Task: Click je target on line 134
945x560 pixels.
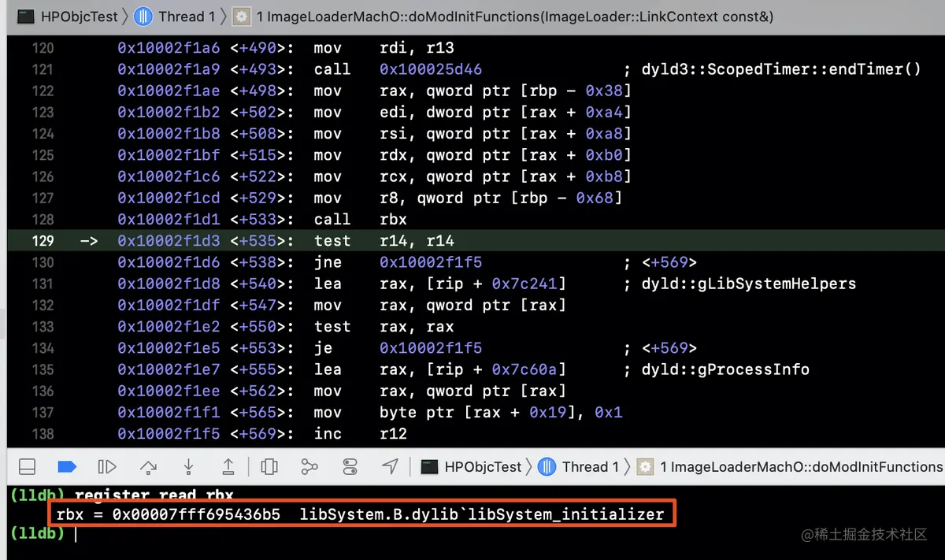Action: point(431,348)
